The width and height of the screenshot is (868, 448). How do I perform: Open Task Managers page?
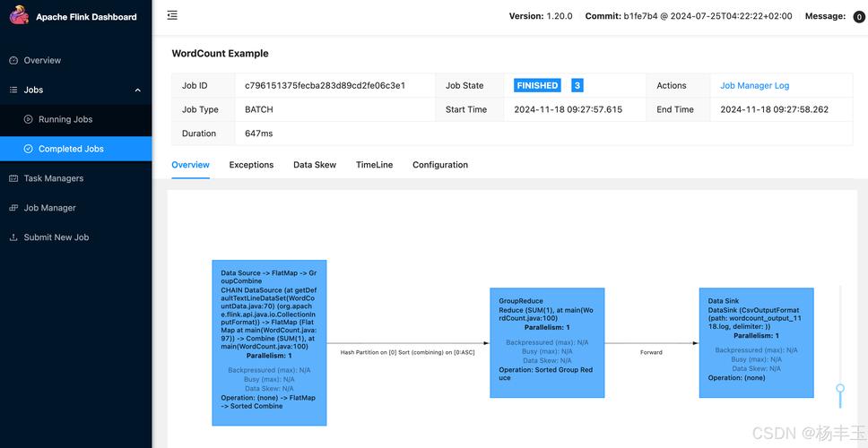(76, 178)
